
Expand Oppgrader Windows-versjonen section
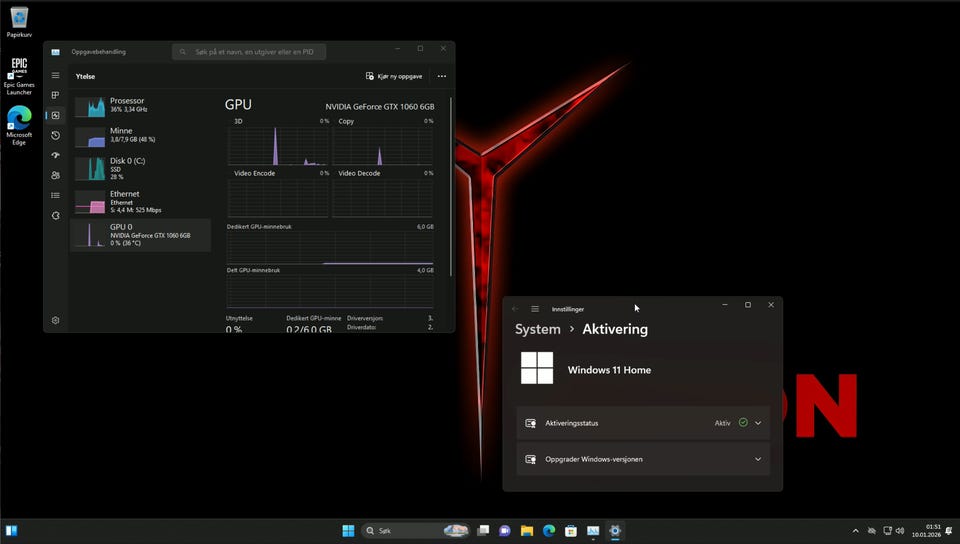643,459
